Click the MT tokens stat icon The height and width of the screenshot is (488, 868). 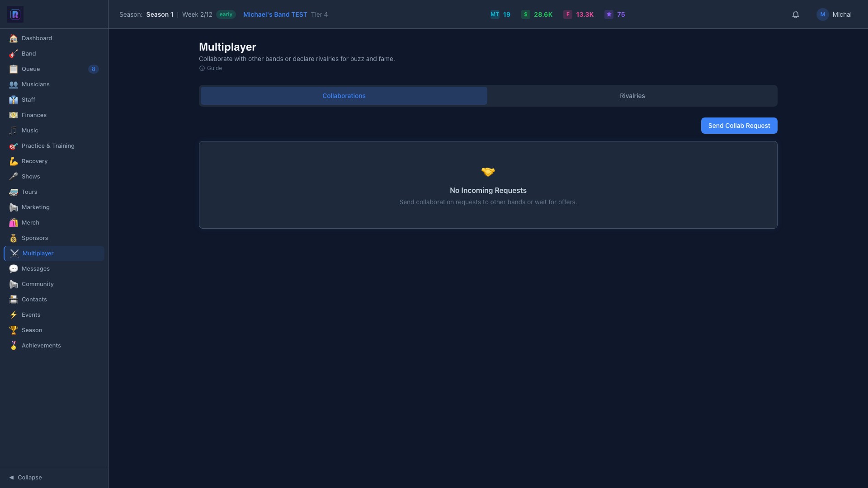click(495, 14)
